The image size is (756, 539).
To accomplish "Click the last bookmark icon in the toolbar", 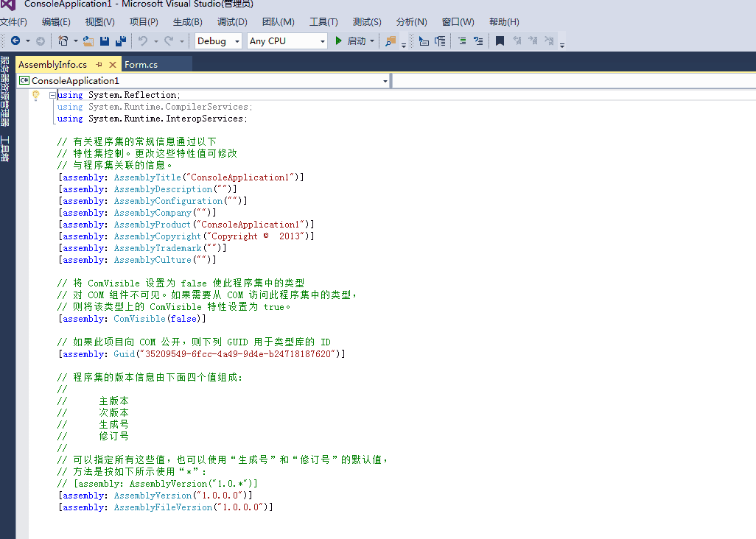I will tap(549, 41).
